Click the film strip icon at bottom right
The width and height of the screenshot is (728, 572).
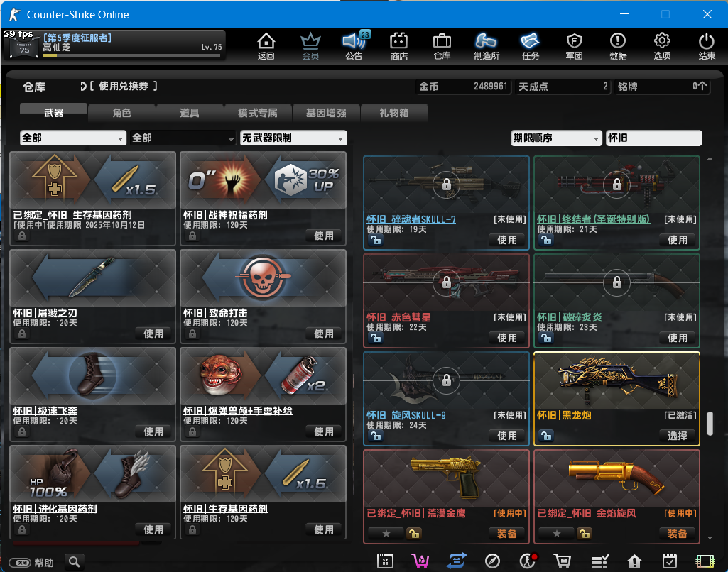point(705,561)
